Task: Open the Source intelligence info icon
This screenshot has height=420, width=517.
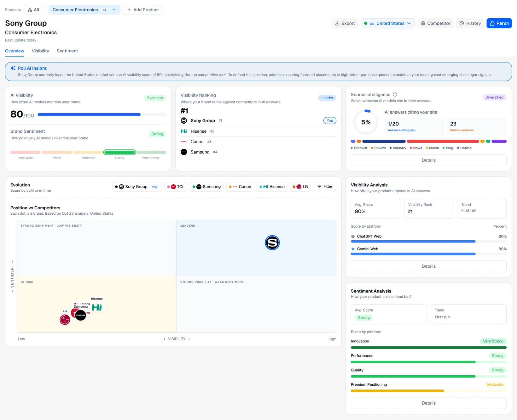Action: 395,95
